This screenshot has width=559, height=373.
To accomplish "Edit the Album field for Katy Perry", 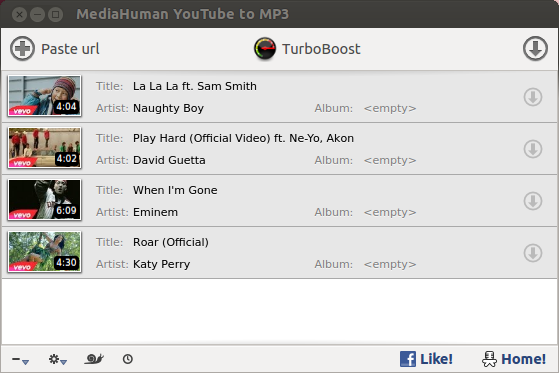I will pos(390,264).
